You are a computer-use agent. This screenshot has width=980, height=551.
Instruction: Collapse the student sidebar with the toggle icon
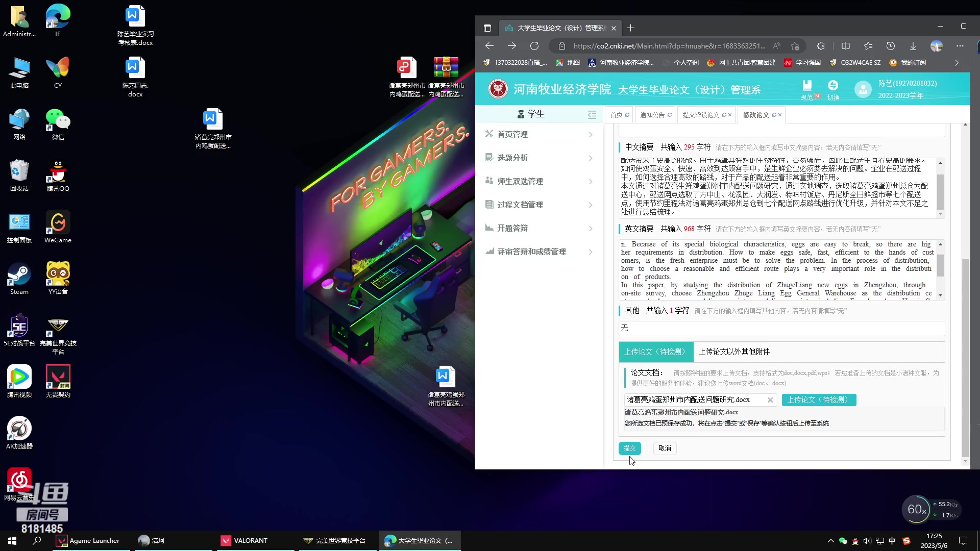tap(592, 114)
